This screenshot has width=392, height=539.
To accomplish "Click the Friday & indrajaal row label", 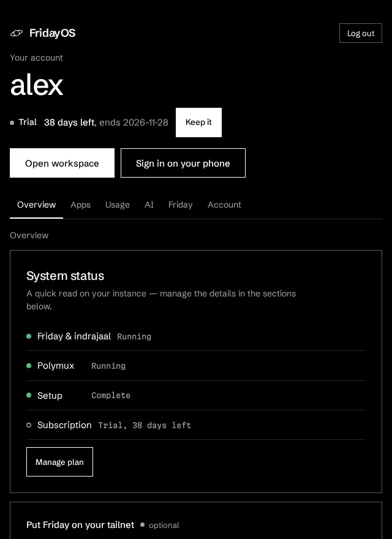I will (74, 336).
